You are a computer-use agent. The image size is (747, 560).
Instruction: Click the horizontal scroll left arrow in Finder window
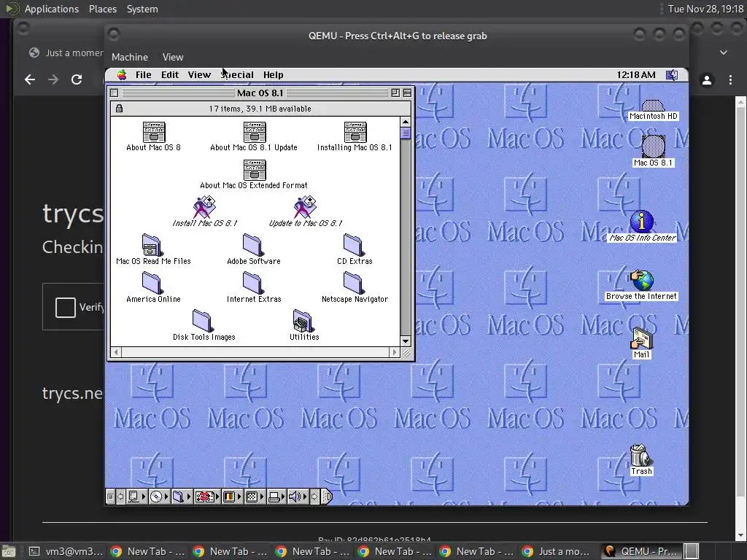116,352
